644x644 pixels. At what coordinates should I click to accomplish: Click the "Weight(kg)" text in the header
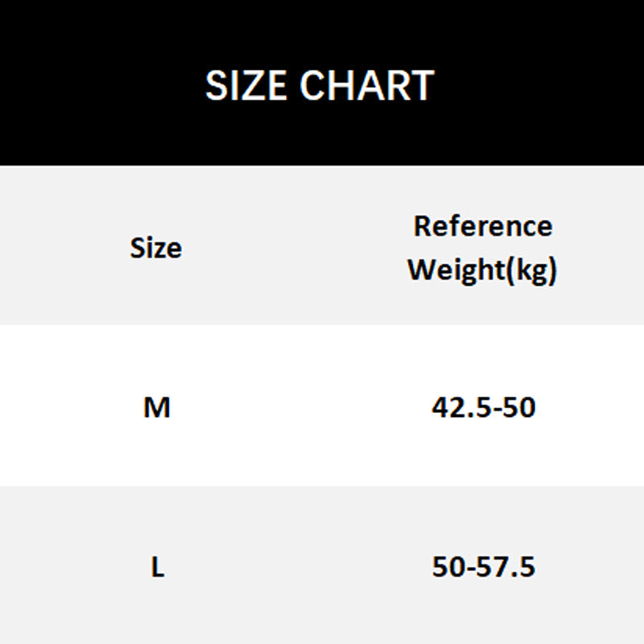tap(482, 270)
